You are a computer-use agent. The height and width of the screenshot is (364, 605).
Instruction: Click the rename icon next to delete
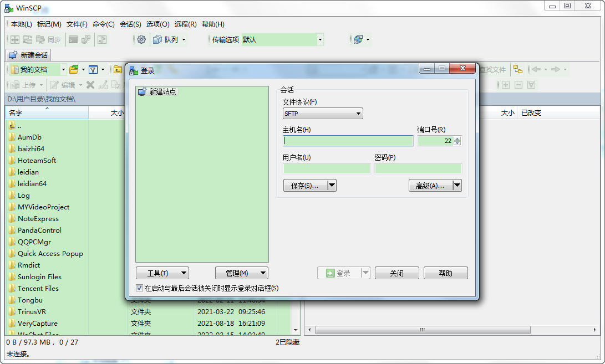(103, 85)
